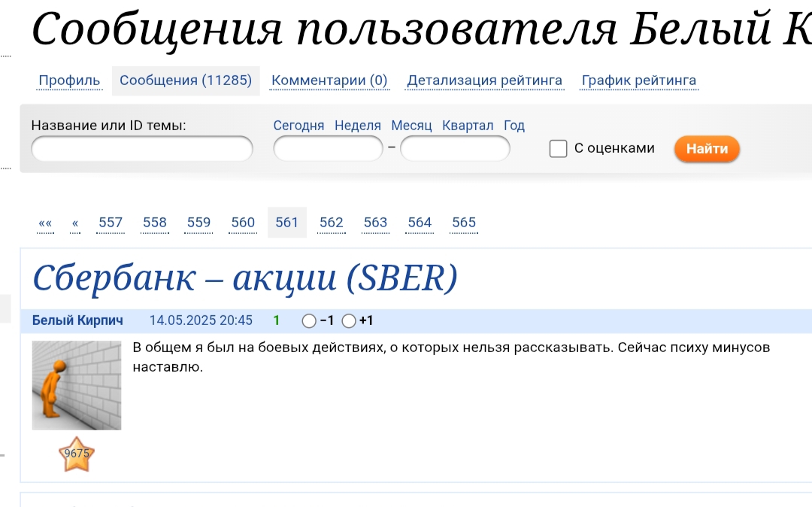Image resolution: width=812 pixels, height=507 pixels.
Task: Open Детализация рейтинга tab
Action: click(484, 80)
